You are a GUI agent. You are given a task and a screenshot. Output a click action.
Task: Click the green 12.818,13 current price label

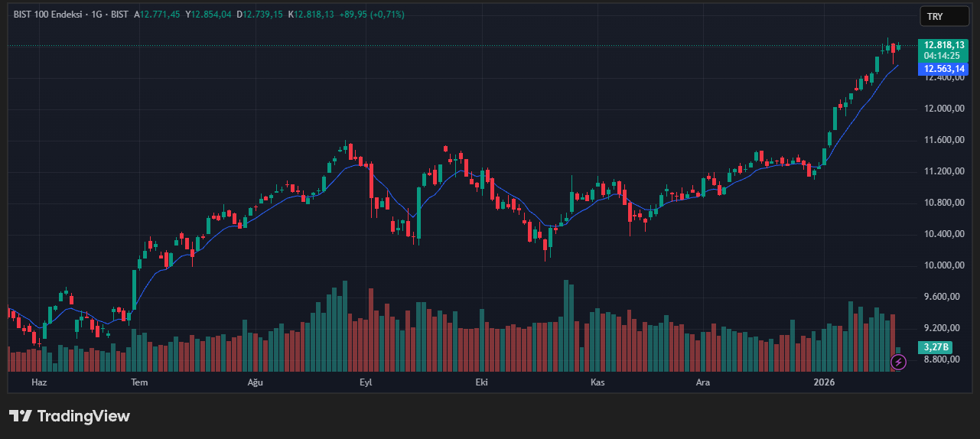[x=943, y=45]
